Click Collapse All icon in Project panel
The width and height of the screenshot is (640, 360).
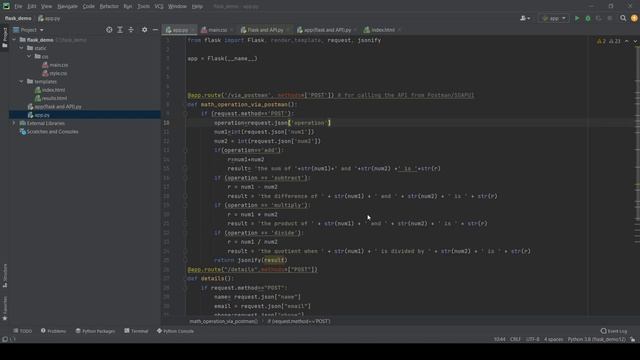[131, 30]
